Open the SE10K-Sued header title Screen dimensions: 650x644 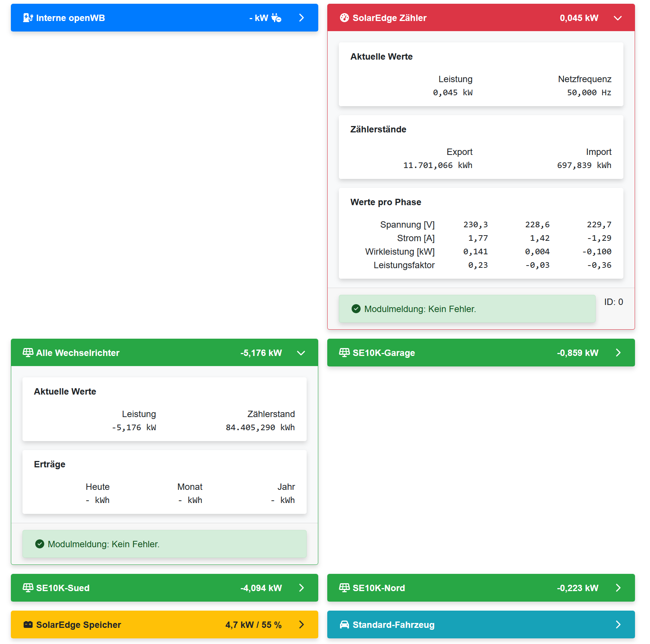(x=63, y=588)
